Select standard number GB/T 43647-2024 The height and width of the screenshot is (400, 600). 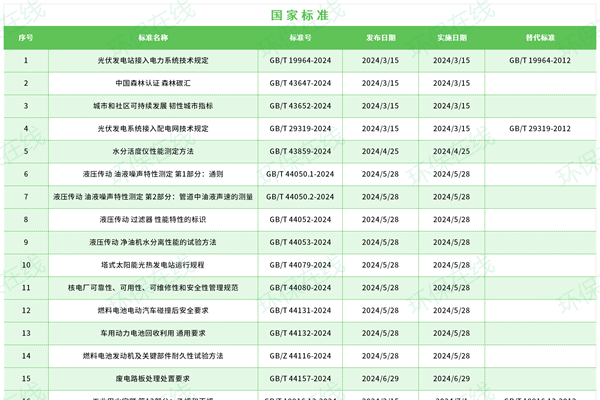coord(300,83)
